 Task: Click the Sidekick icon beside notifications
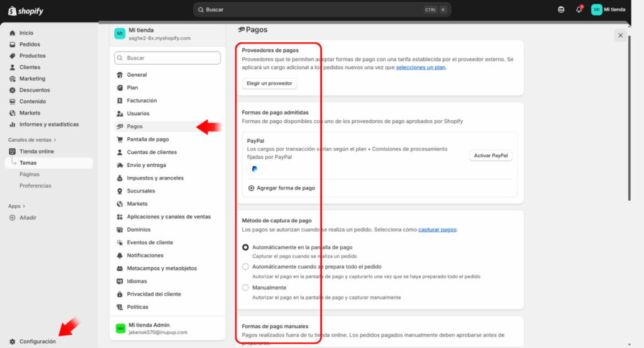tap(561, 9)
